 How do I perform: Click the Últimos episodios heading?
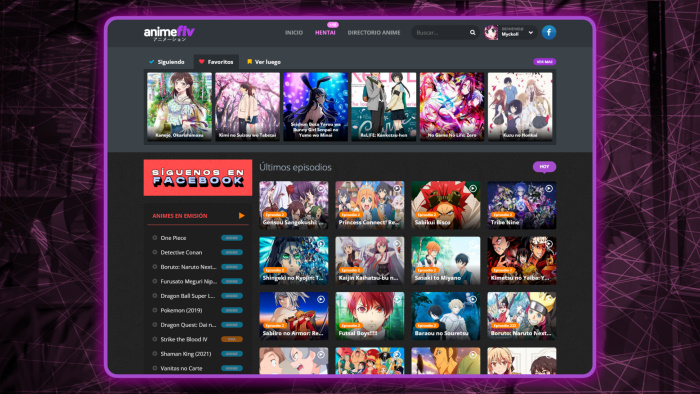(x=296, y=167)
